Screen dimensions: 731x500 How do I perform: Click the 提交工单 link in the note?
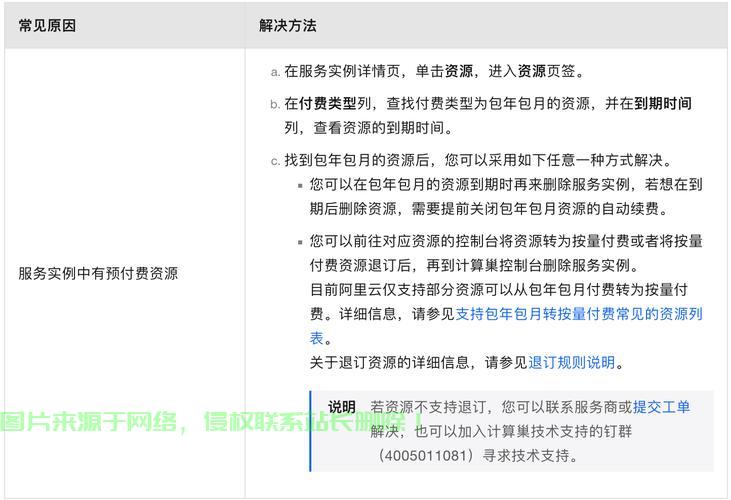click(x=661, y=407)
